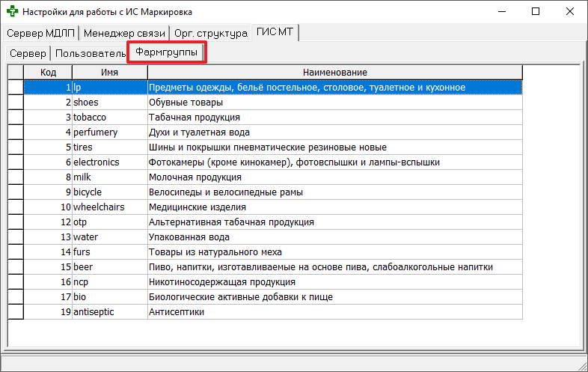Select the Фармгруппы sub-tab
This screenshot has height=372, width=588.
(x=166, y=53)
